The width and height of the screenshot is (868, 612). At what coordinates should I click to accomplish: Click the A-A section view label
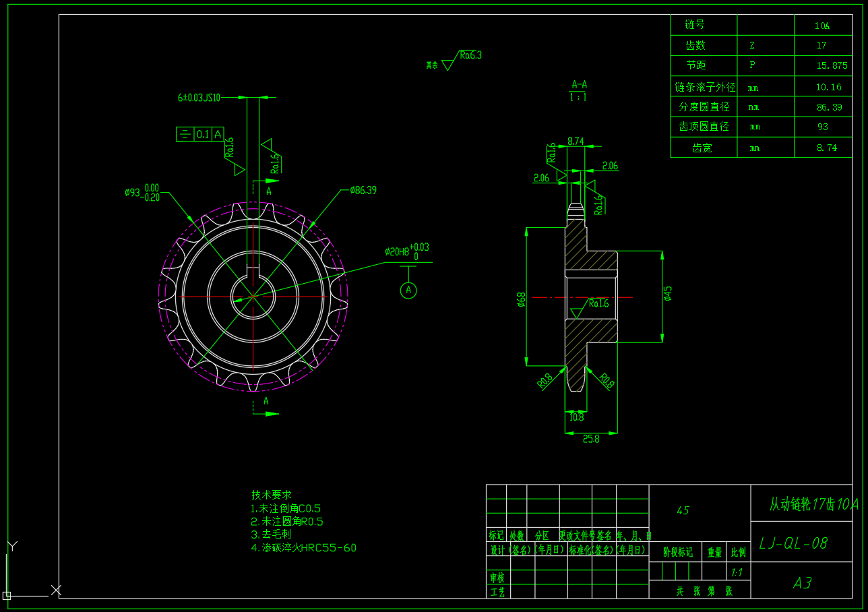[x=579, y=85]
